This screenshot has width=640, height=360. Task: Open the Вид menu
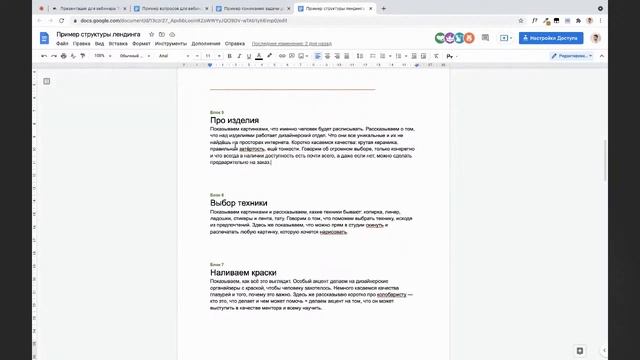click(x=99, y=44)
